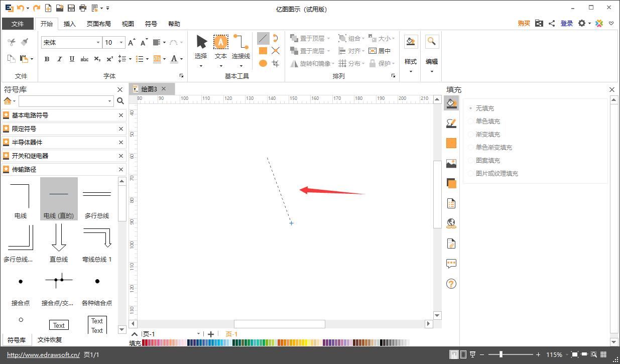Open www.edrawsoft.cn link
Viewport: 620px width, 364px height.
tap(43, 355)
